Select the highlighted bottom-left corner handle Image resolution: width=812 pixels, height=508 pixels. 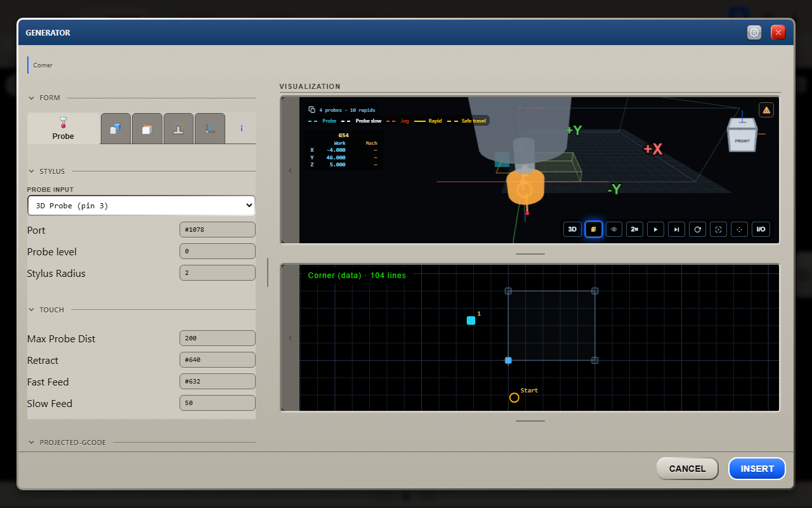pyautogui.click(x=508, y=360)
